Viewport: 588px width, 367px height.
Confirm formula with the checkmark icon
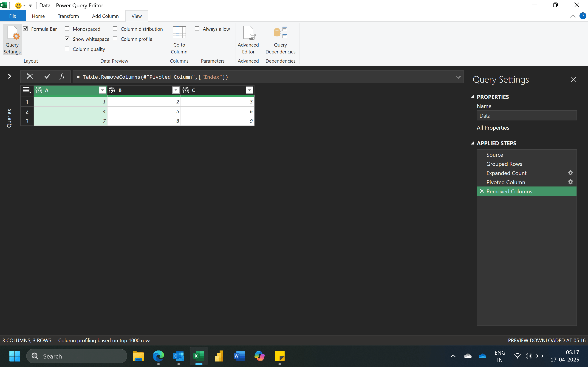coord(47,77)
